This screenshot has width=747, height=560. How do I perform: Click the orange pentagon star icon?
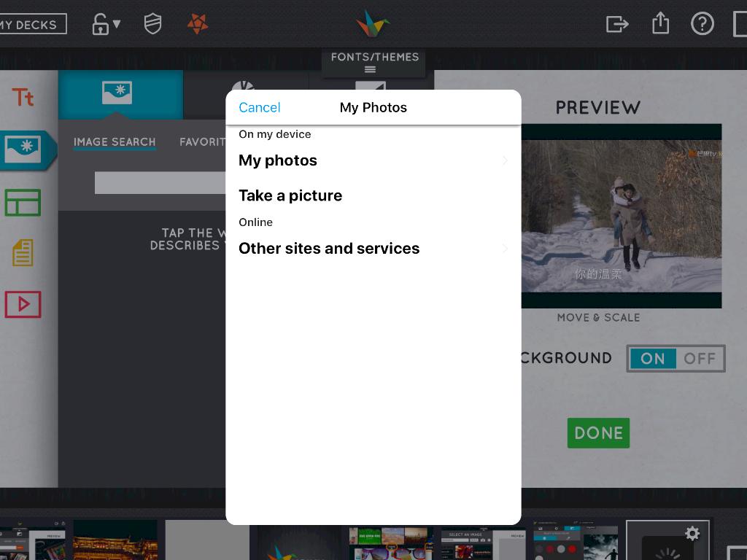197,24
